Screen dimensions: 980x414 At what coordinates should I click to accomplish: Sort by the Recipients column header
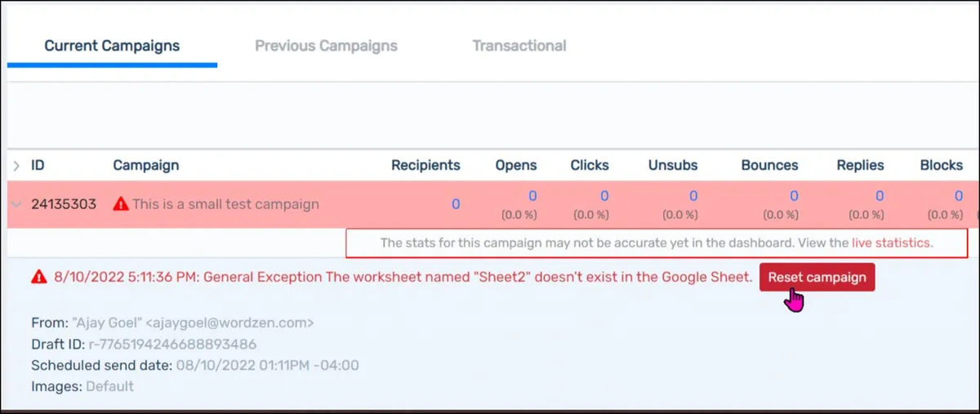[x=425, y=165]
